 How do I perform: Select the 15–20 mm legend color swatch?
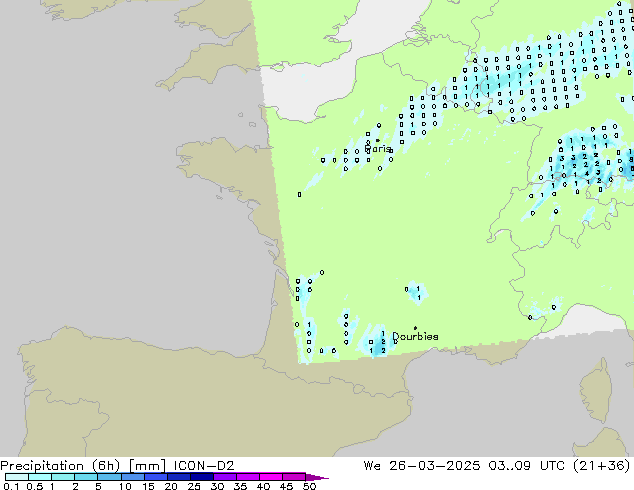click(155, 477)
